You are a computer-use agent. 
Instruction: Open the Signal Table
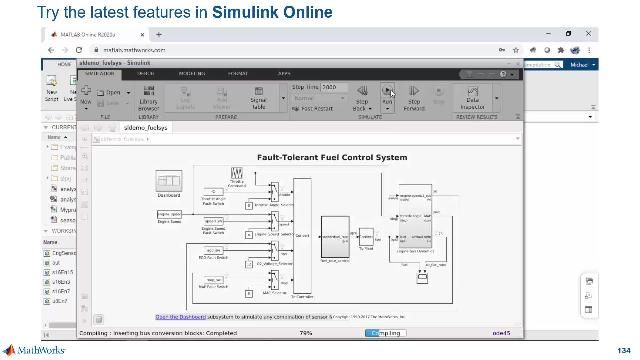tap(258, 98)
